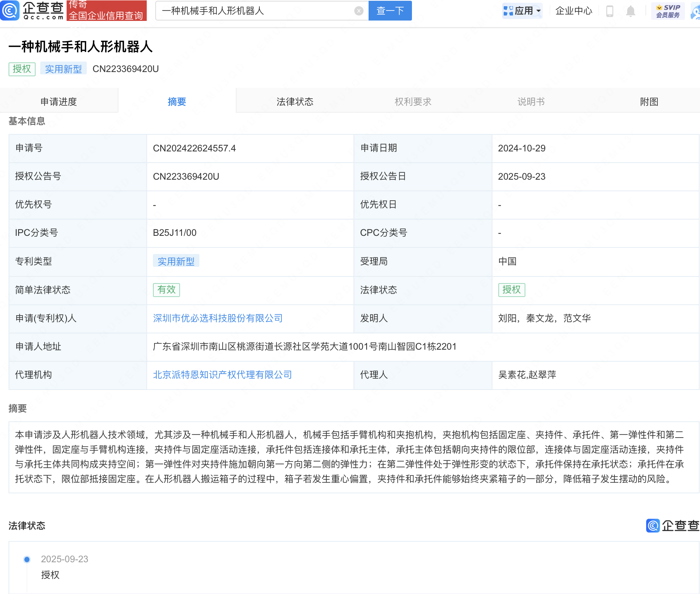
Task: Clear the search box with X icon
Action: tap(359, 11)
